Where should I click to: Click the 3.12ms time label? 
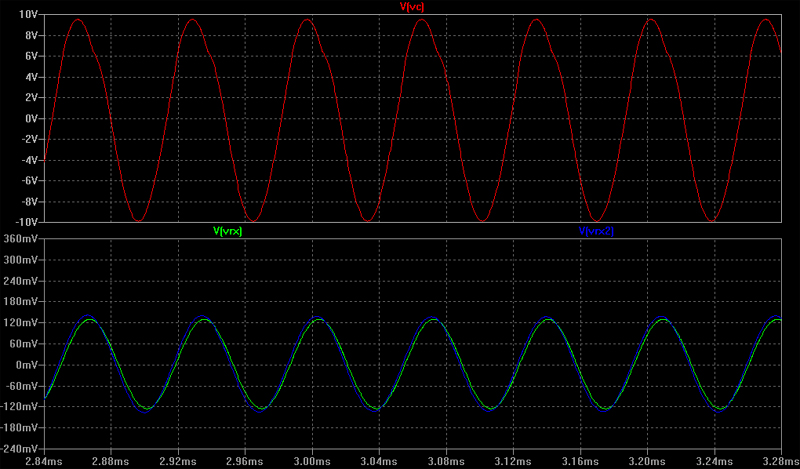[x=513, y=462]
